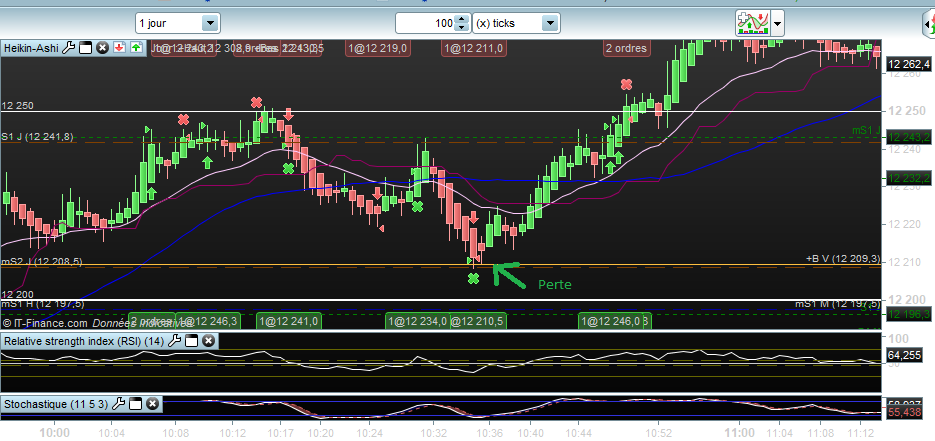Click the Heikin-Ashi panel title
The image size is (935, 441).
point(32,48)
